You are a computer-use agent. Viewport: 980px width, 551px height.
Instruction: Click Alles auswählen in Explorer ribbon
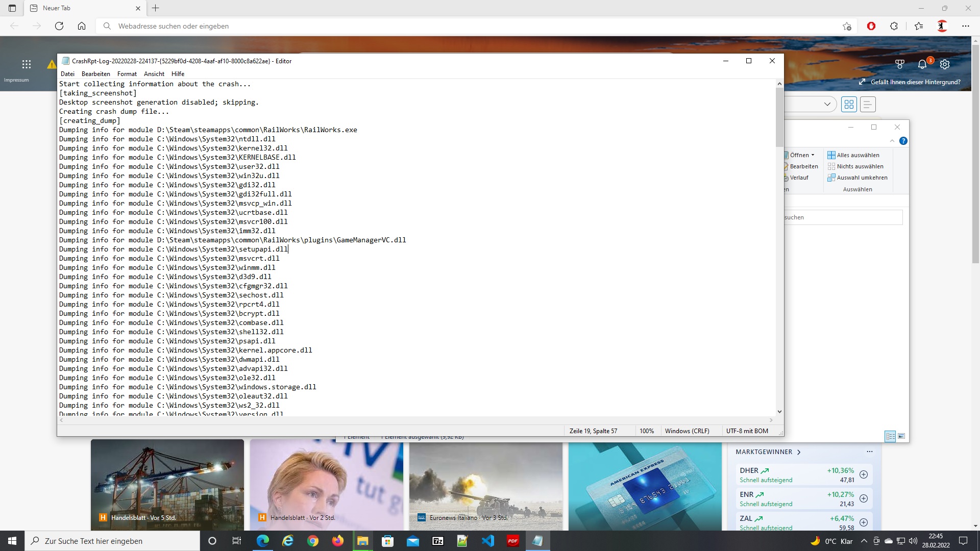[857, 155]
